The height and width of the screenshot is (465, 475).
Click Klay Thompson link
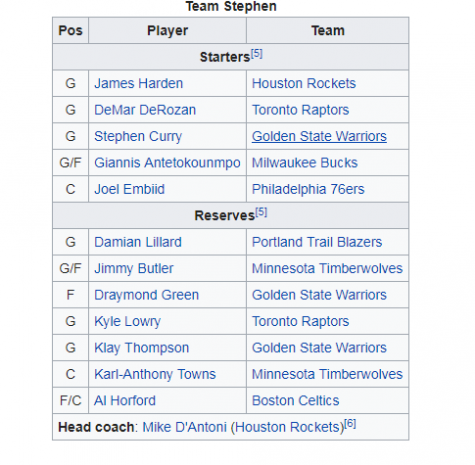[142, 348]
